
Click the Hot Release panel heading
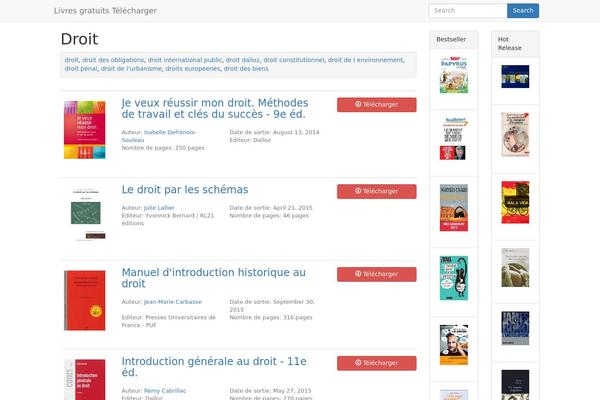coord(510,44)
